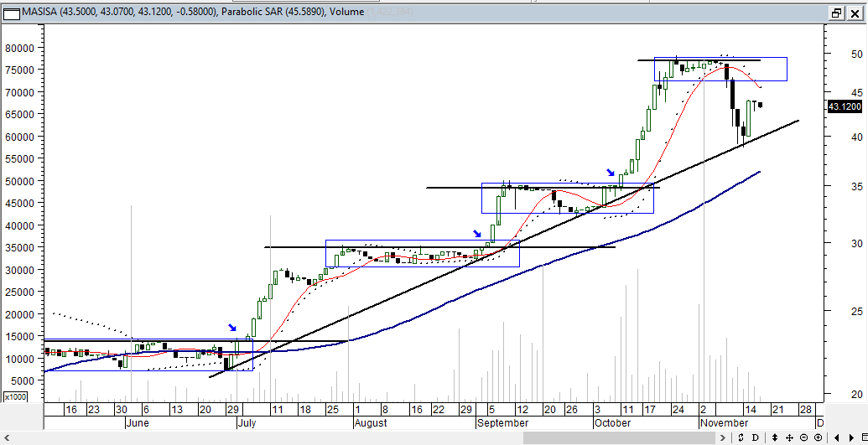Click the November label on the date axis

724,423
